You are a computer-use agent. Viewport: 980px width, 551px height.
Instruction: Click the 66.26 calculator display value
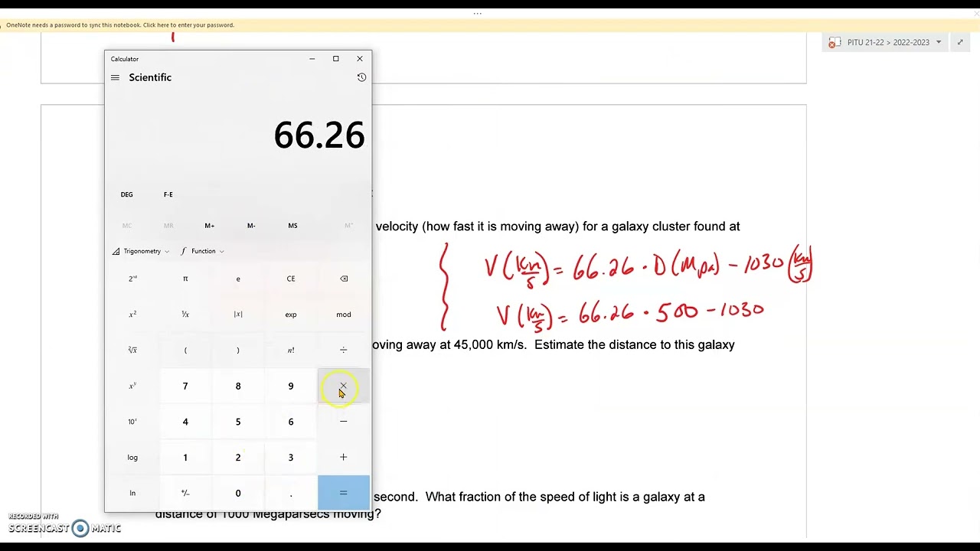click(x=319, y=135)
